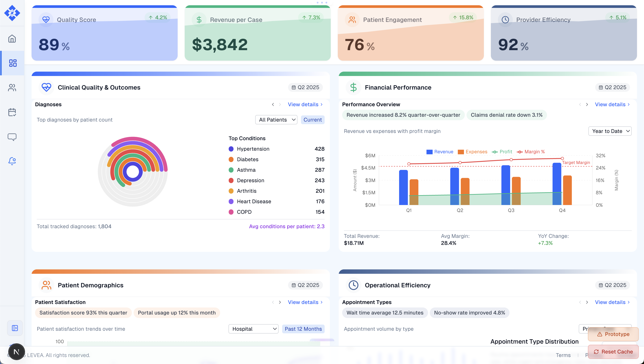Select the Past 12 Months tab
The width and height of the screenshot is (644, 364).
[303, 329]
